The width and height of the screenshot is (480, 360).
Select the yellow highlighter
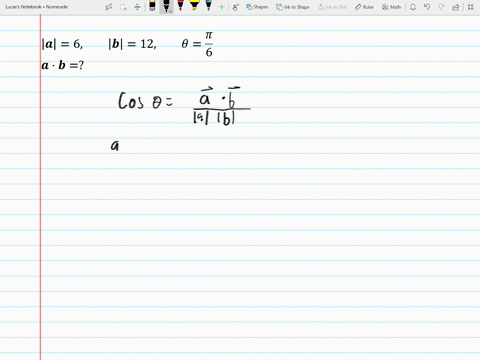click(x=194, y=6)
